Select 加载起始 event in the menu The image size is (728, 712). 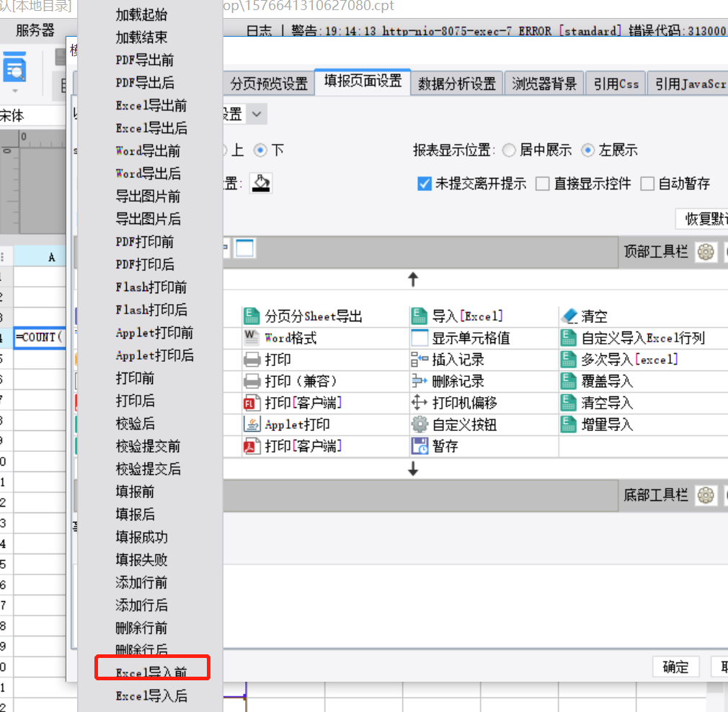141,15
